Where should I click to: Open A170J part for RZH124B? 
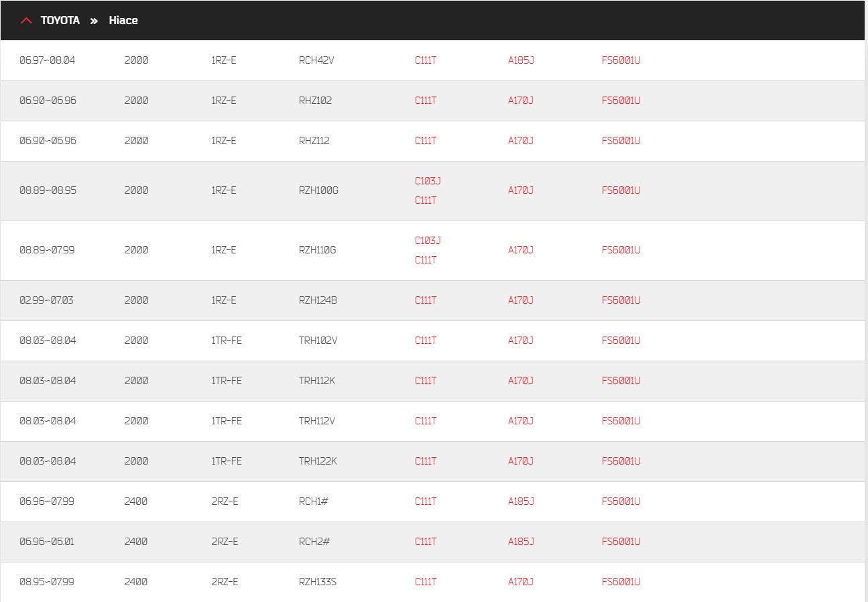coord(521,300)
